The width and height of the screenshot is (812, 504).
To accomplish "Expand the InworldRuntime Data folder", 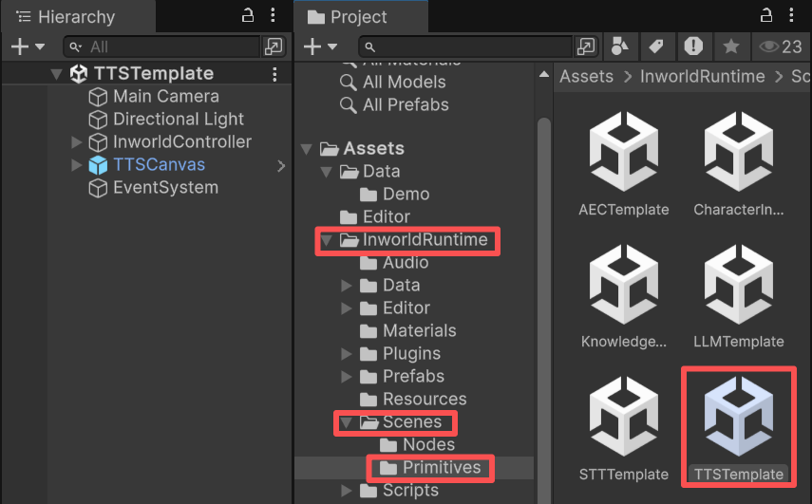I will pyautogui.click(x=347, y=286).
